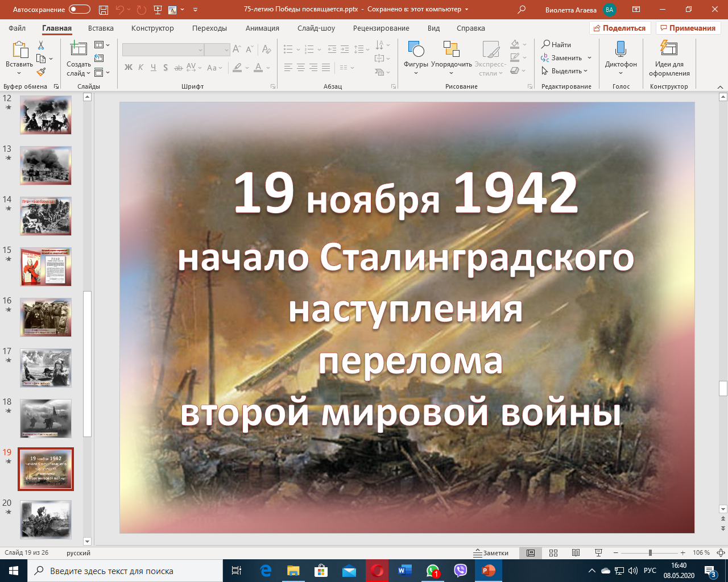Select slide 16 thumbnail
This screenshot has height=582, width=728.
click(x=46, y=317)
